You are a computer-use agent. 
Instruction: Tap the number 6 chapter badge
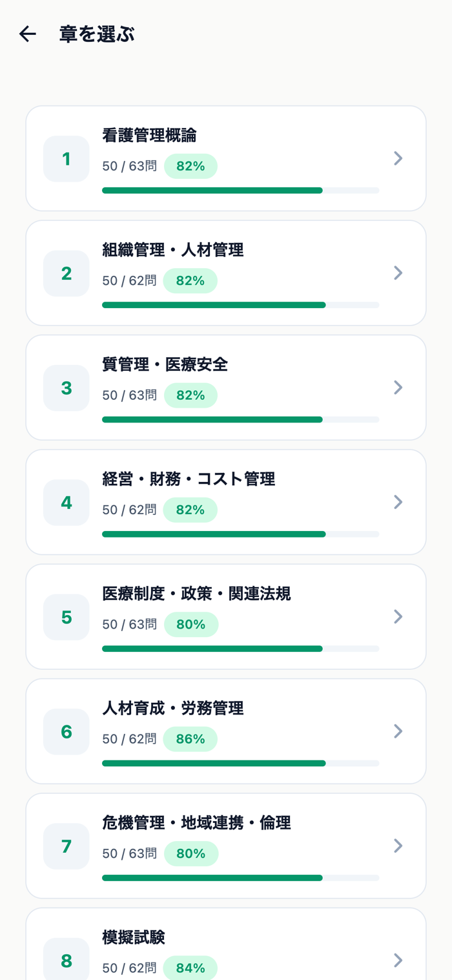pyautogui.click(x=67, y=732)
